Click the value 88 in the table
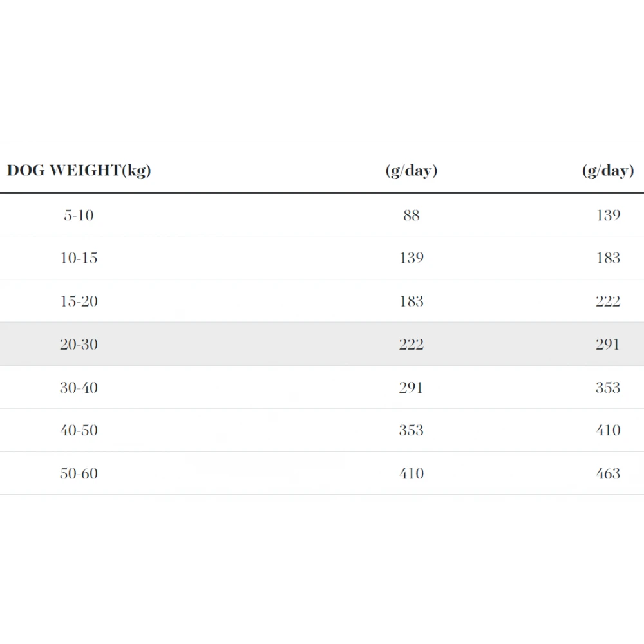The height and width of the screenshot is (644, 644). tap(411, 215)
